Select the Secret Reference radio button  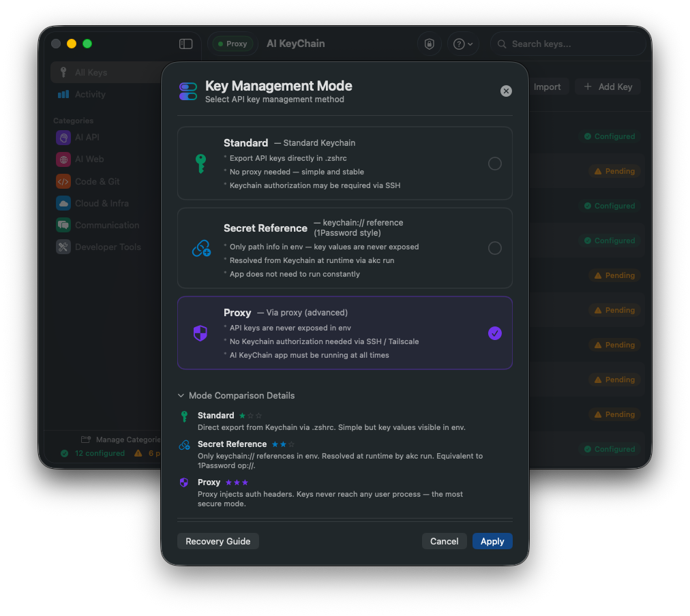click(494, 248)
